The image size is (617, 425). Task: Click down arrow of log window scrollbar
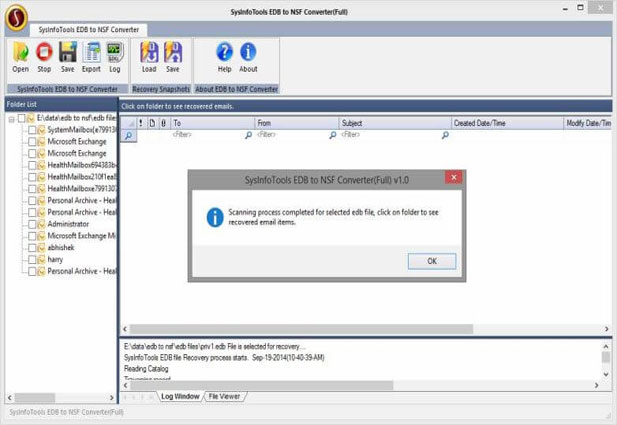click(x=606, y=374)
